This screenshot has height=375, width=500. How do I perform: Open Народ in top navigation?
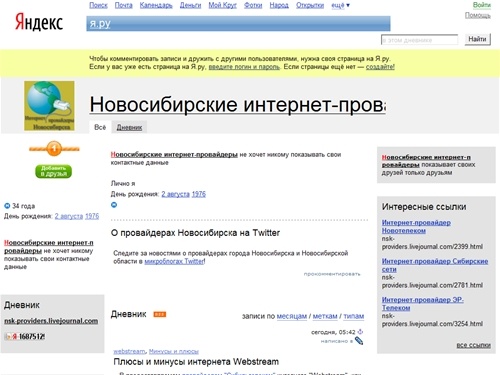coord(279,5)
